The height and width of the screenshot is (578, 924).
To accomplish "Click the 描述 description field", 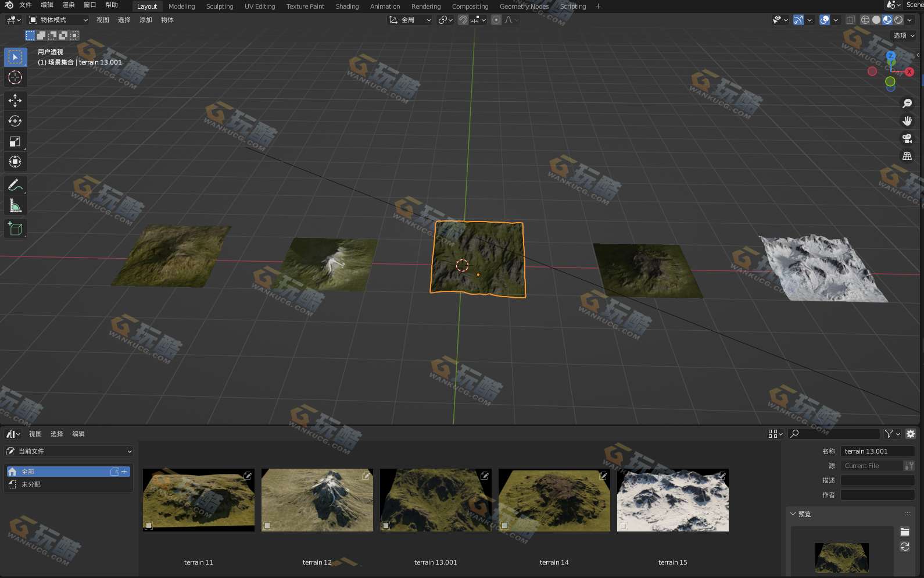I will pyautogui.click(x=878, y=480).
